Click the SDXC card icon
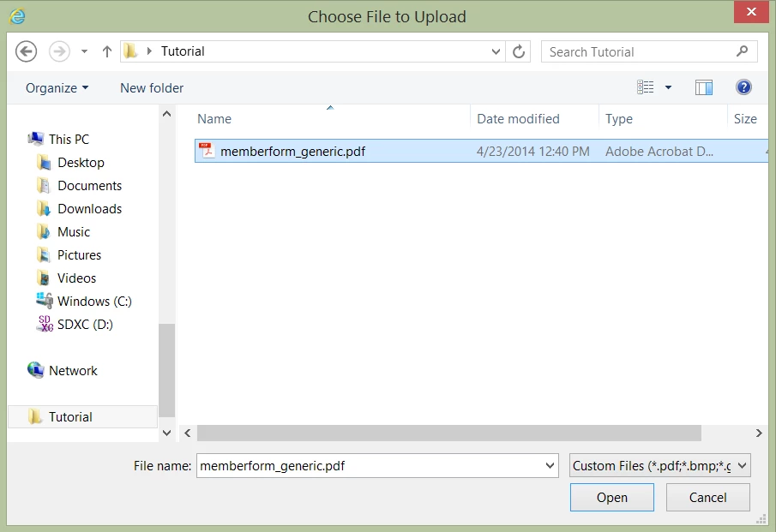The image size is (776, 532). (x=45, y=324)
